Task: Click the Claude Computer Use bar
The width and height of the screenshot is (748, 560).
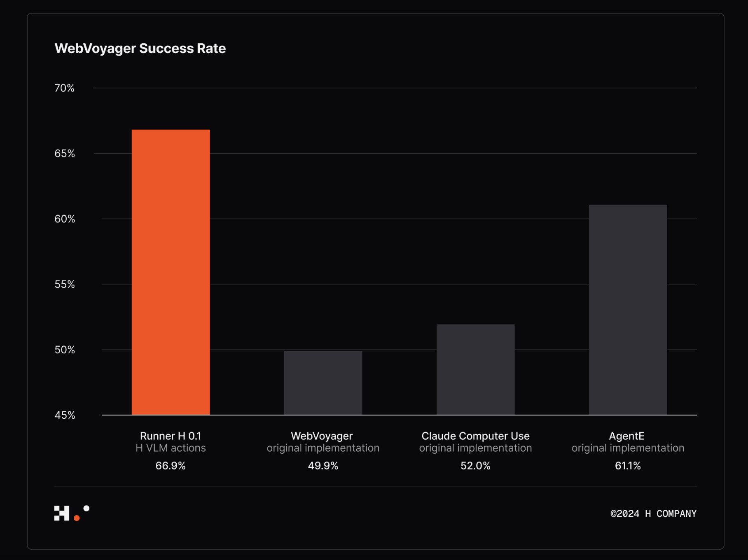Action: (475, 369)
